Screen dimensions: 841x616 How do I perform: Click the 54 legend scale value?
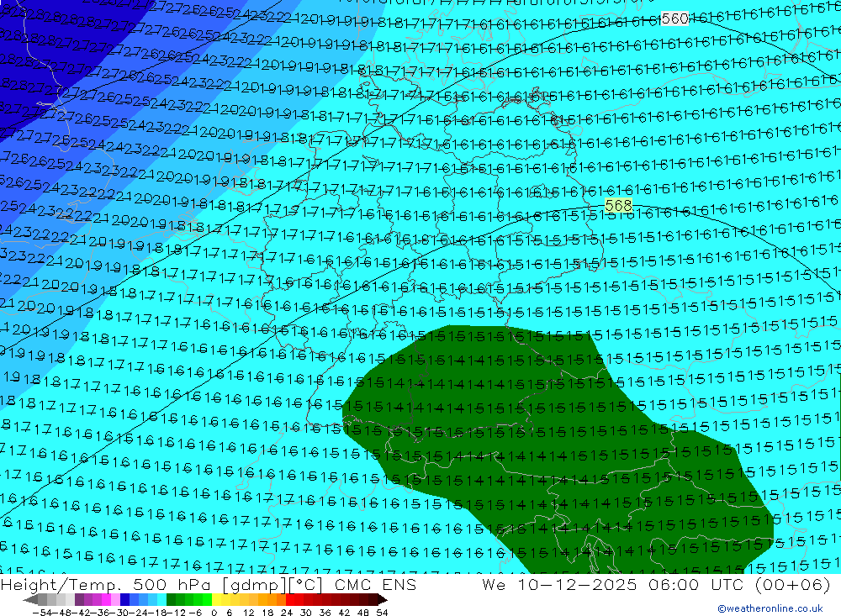382,613
